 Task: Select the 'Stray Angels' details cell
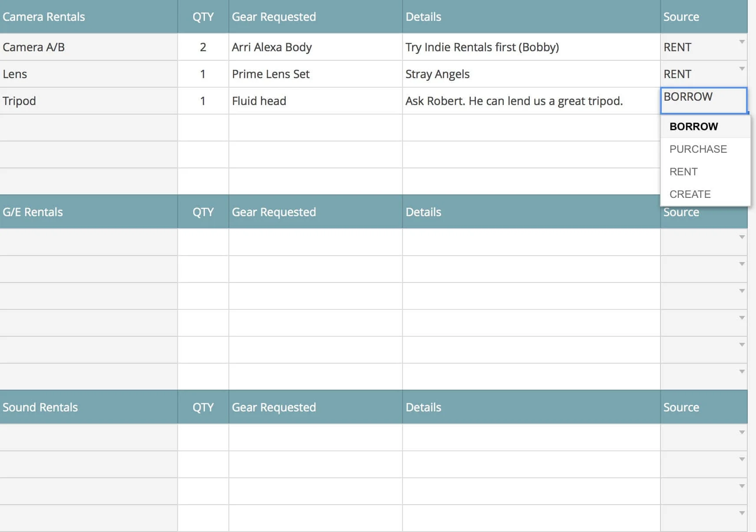(x=531, y=74)
